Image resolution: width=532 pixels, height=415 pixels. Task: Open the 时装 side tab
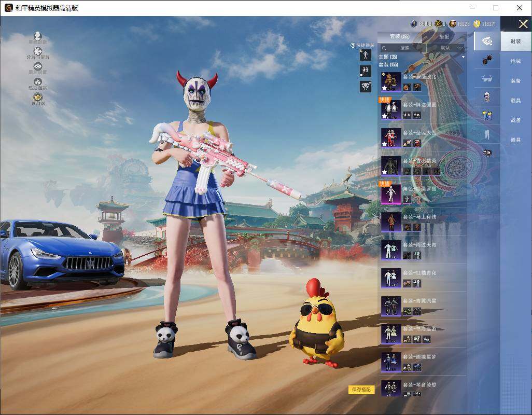pos(516,41)
